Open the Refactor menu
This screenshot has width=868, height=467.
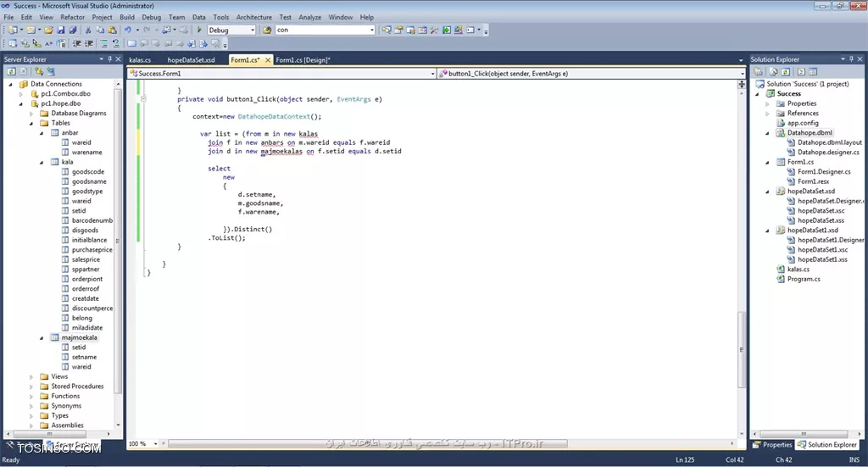[x=73, y=17]
